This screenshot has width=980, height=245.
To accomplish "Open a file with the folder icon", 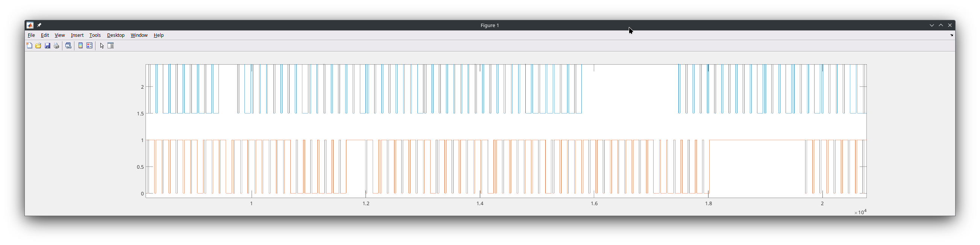I will [x=38, y=45].
